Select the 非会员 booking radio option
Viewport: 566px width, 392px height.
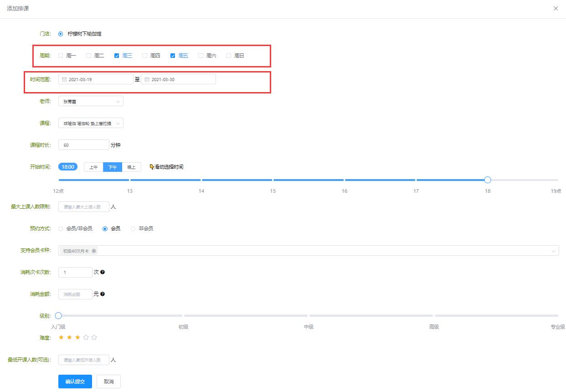click(x=133, y=228)
